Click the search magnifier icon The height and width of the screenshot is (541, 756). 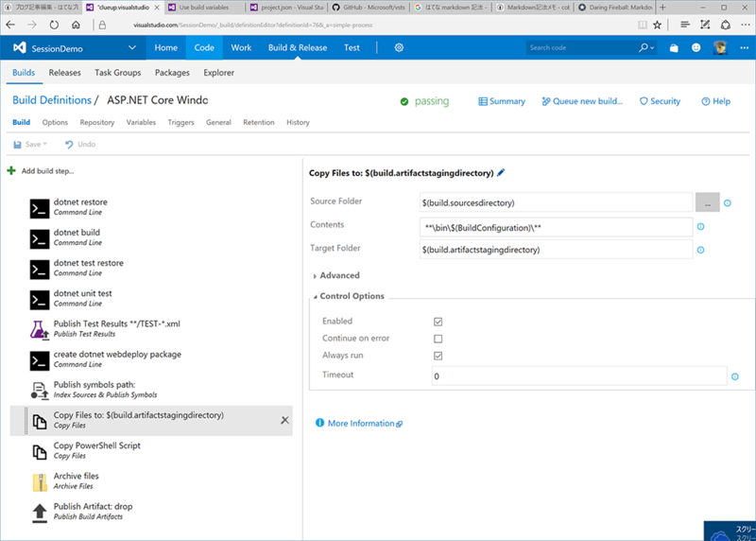[644, 48]
